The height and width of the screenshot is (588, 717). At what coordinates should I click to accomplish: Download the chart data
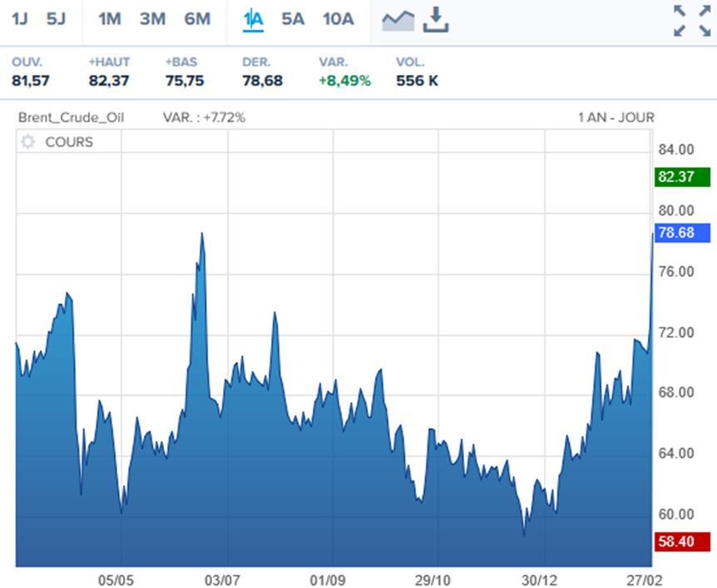coord(435,20)
